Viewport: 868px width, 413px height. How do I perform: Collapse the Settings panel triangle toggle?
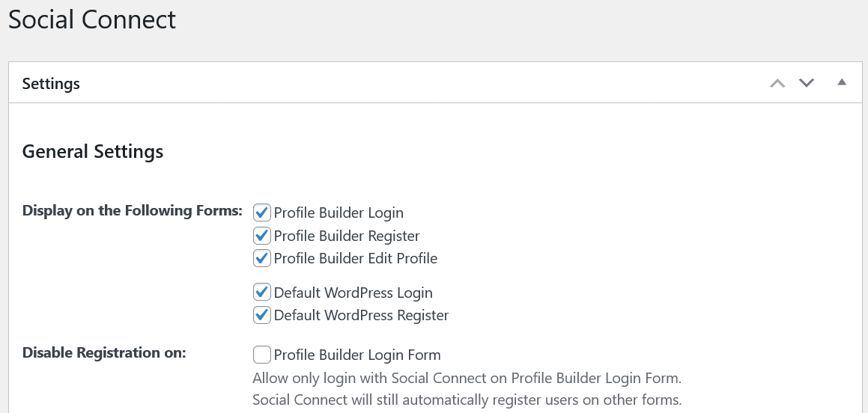pyautogui.click(x=842, y=82)
